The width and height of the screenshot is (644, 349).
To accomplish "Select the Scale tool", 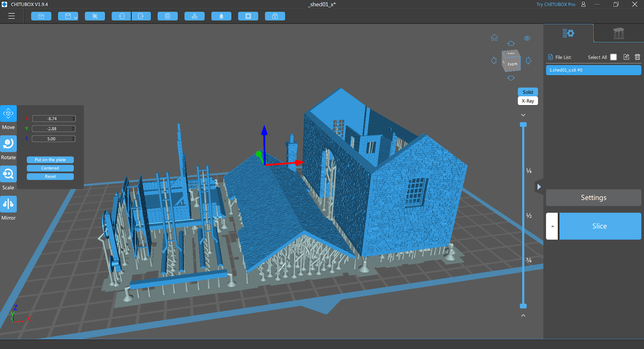I will coord(8,174).
